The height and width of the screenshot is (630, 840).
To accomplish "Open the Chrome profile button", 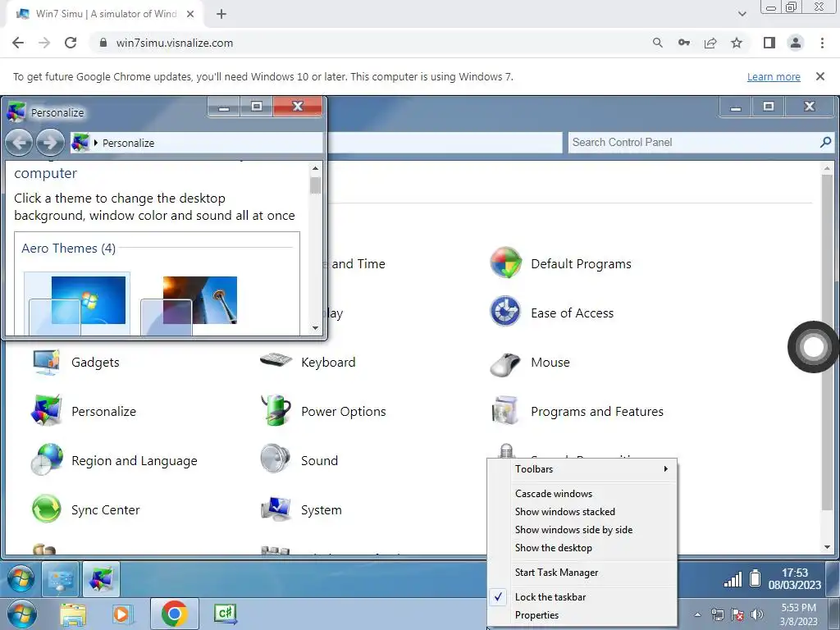I will coord(796,43).
